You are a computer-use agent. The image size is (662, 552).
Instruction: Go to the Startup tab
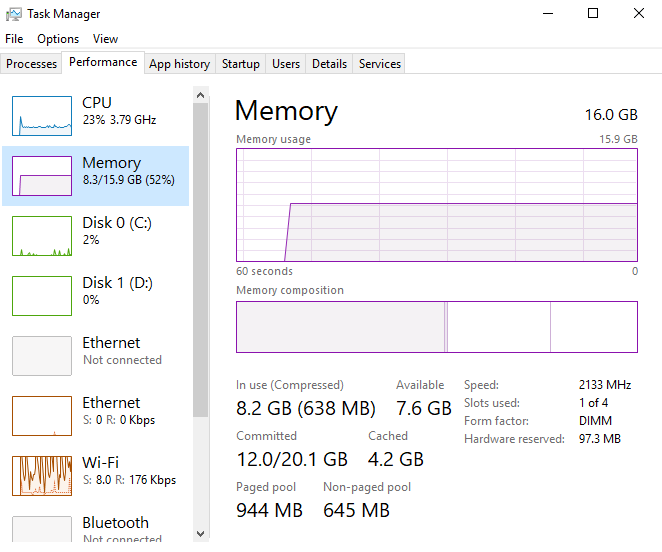point(241,64)
